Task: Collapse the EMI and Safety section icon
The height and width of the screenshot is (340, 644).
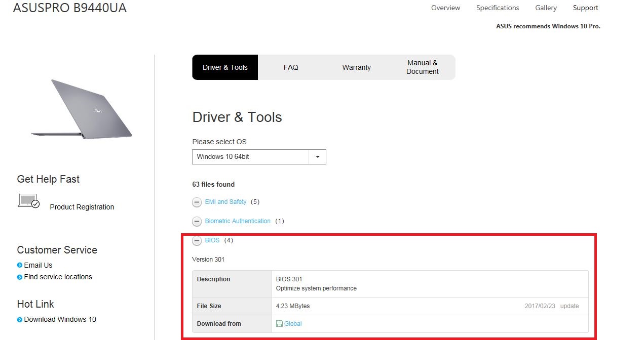Action: click(197, 202)
